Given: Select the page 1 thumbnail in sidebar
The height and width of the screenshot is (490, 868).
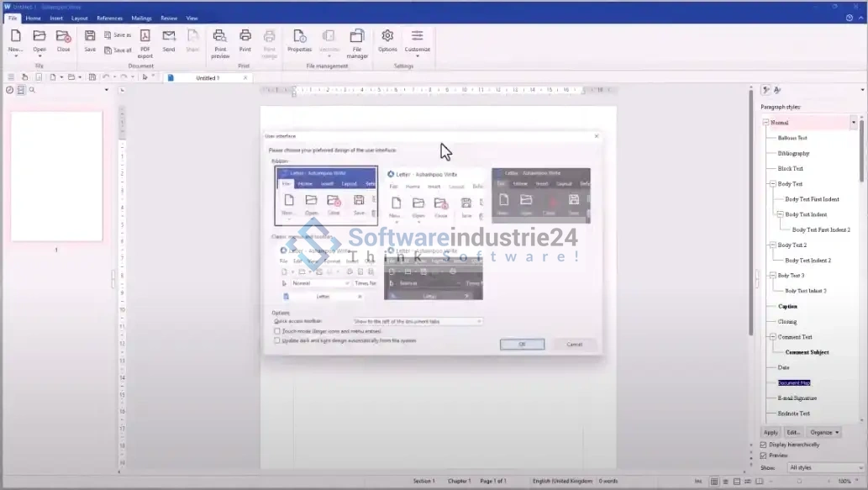Looking at the screenshot, I should tap(56, 177).
